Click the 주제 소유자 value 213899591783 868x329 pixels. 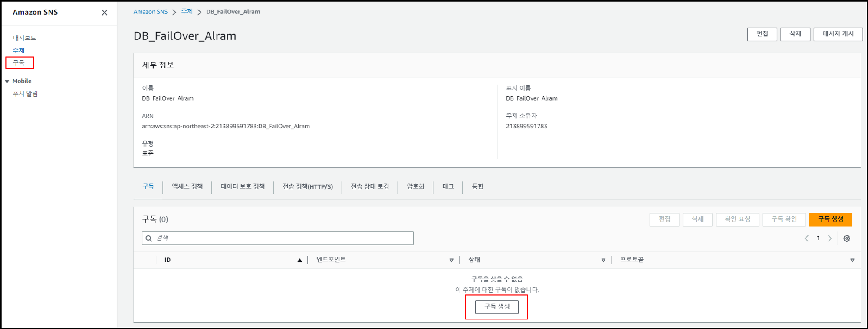click(x=526, y=127)
